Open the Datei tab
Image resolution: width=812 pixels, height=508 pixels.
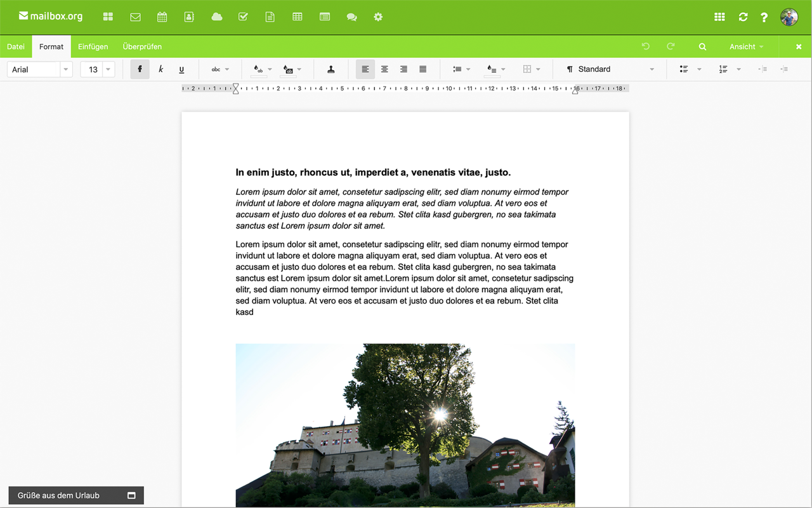pos(16,46)
